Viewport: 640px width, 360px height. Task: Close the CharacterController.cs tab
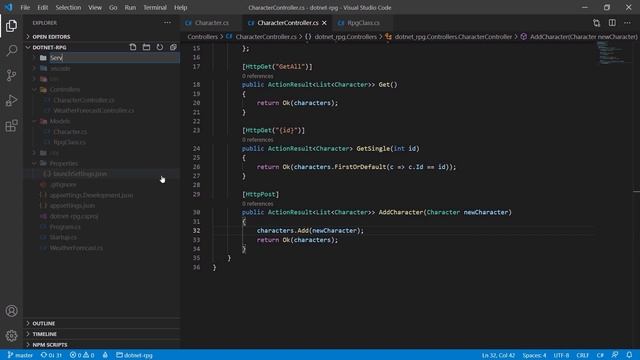coord(324,23)
